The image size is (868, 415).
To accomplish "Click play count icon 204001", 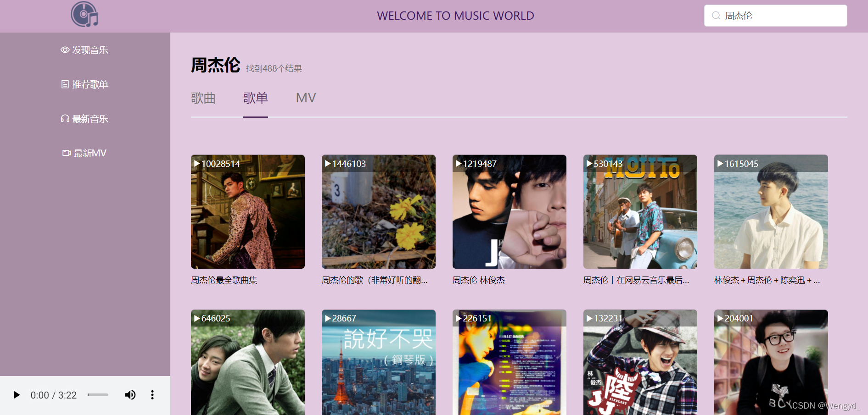I will [x=720, y=318].
